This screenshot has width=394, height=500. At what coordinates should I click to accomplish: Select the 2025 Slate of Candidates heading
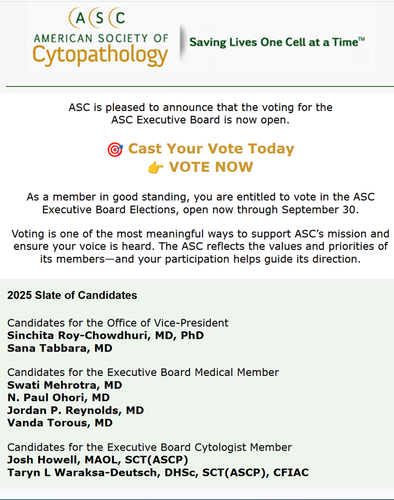coord(72,295)
